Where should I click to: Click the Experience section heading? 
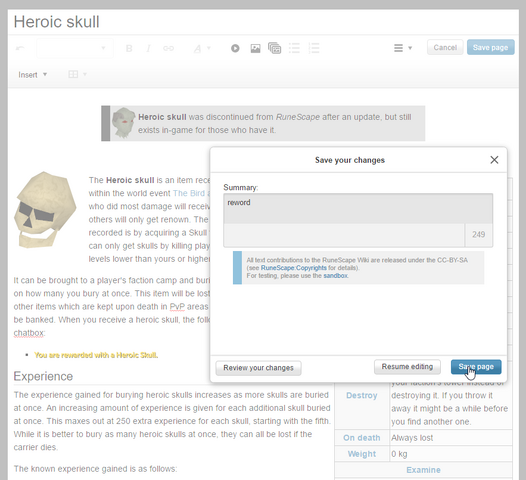tap(43, 376)
